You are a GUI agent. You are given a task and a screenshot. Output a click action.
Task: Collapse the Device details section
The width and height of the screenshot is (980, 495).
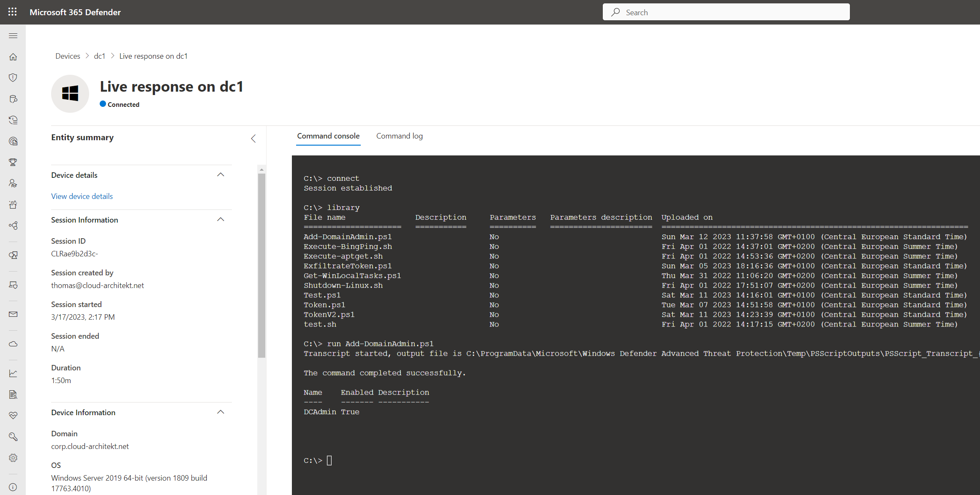(x=220, y=175)
